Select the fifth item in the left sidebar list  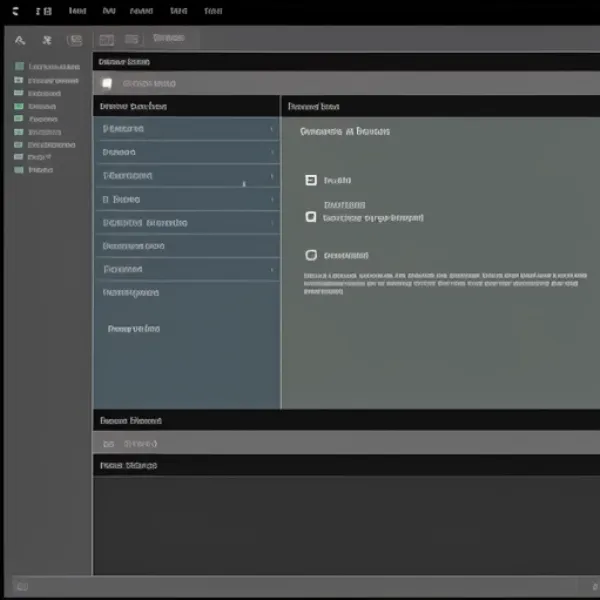pos(45,119)
